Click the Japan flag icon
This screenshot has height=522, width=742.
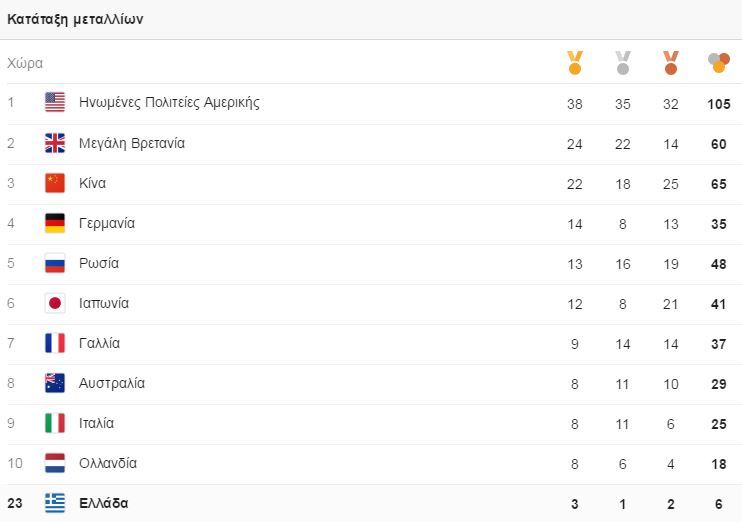tap(55, 303)
